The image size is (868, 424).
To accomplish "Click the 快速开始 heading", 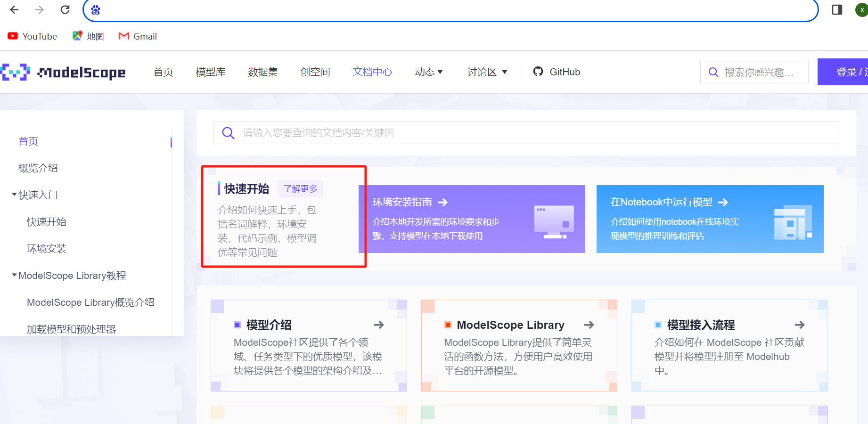I will tap(246, 189).
